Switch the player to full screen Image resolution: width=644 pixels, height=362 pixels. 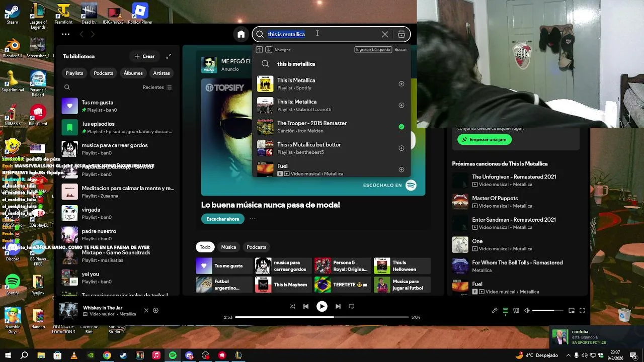pos(583,311)
